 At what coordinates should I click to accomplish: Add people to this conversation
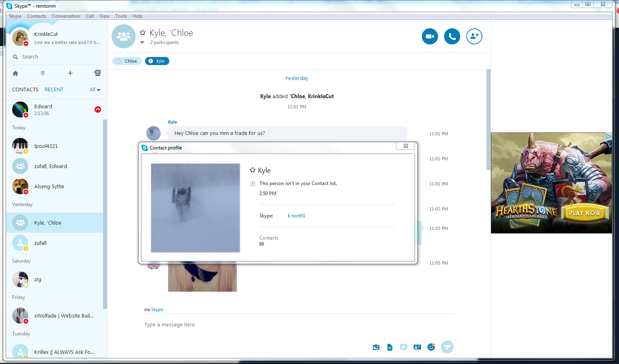pyautogui.click(x=474, y=36)
